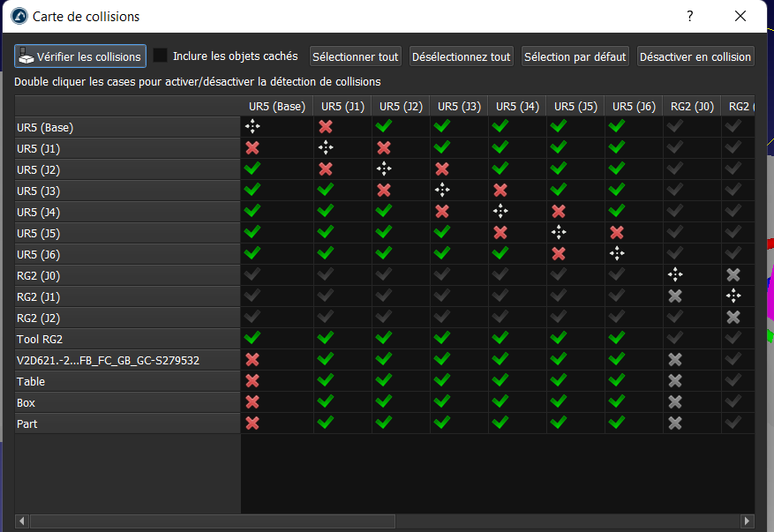
Task: Enable Inclure les objets cachés checkbox
Action: [x=160, y=56]
